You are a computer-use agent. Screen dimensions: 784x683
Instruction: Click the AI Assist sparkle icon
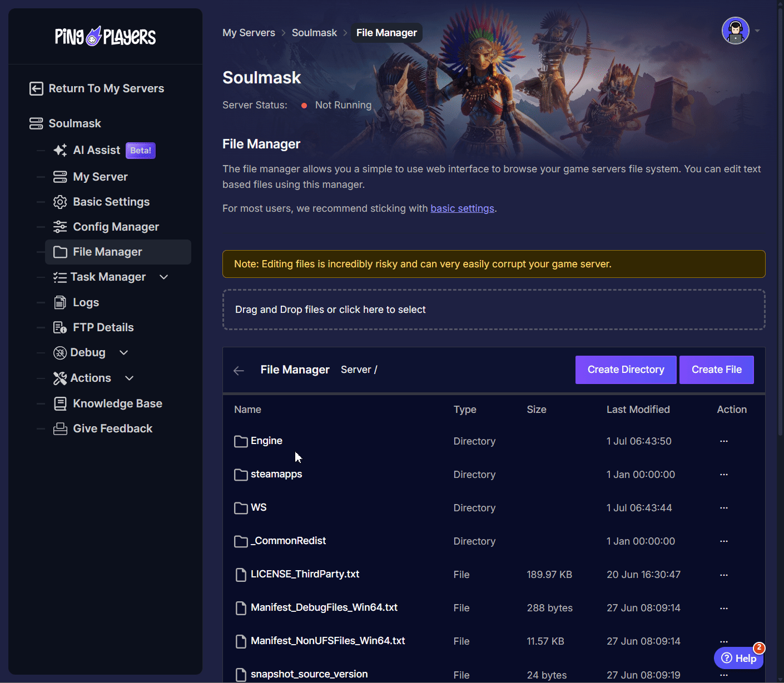click(x=60, y=150)
